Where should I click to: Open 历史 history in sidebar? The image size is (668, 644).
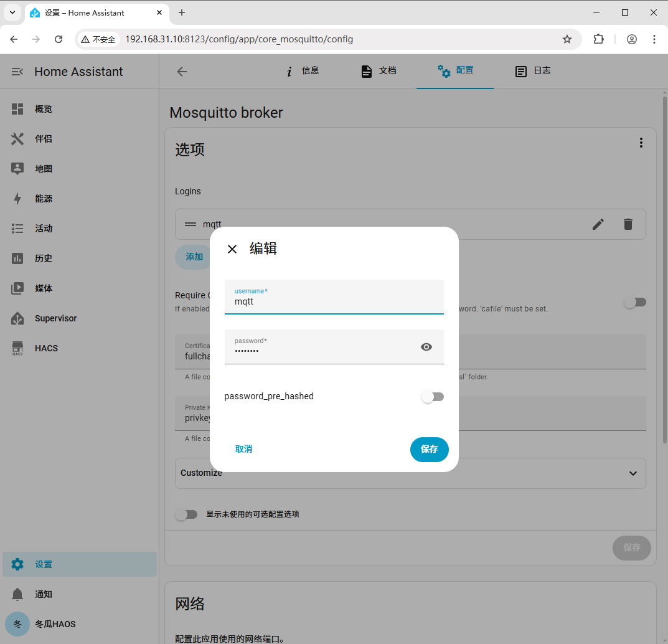click(80, 258)
